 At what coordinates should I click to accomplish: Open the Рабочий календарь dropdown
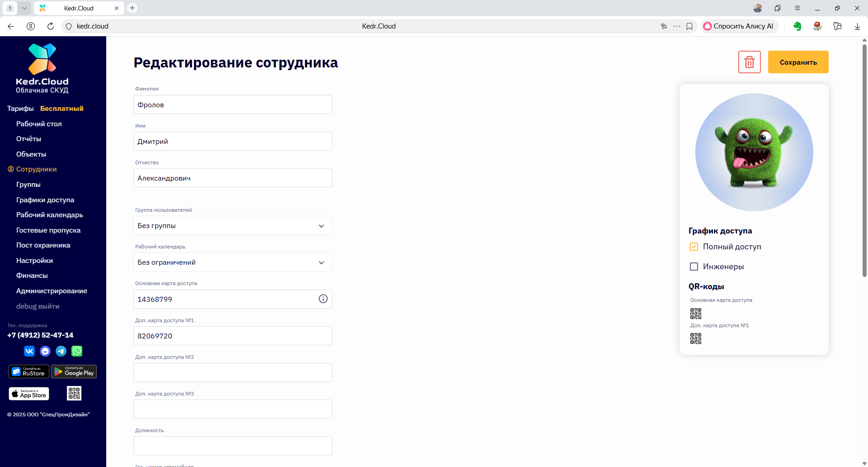[x=232, y=262]
